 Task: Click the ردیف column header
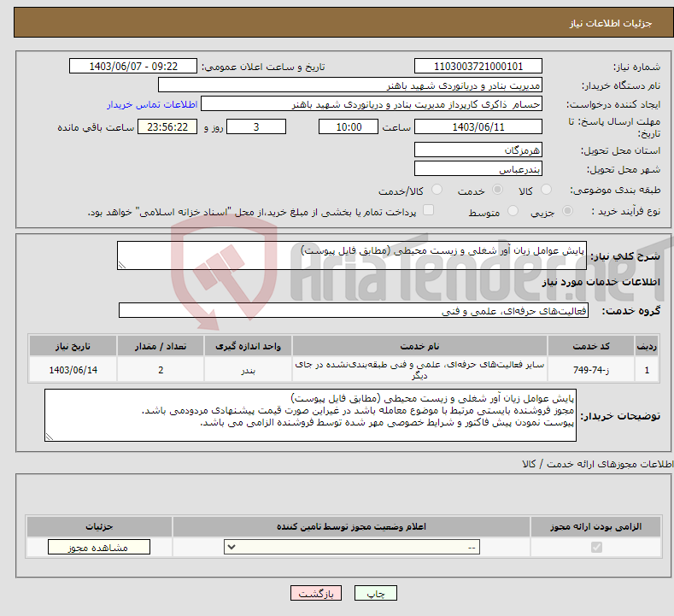(647, 346)
